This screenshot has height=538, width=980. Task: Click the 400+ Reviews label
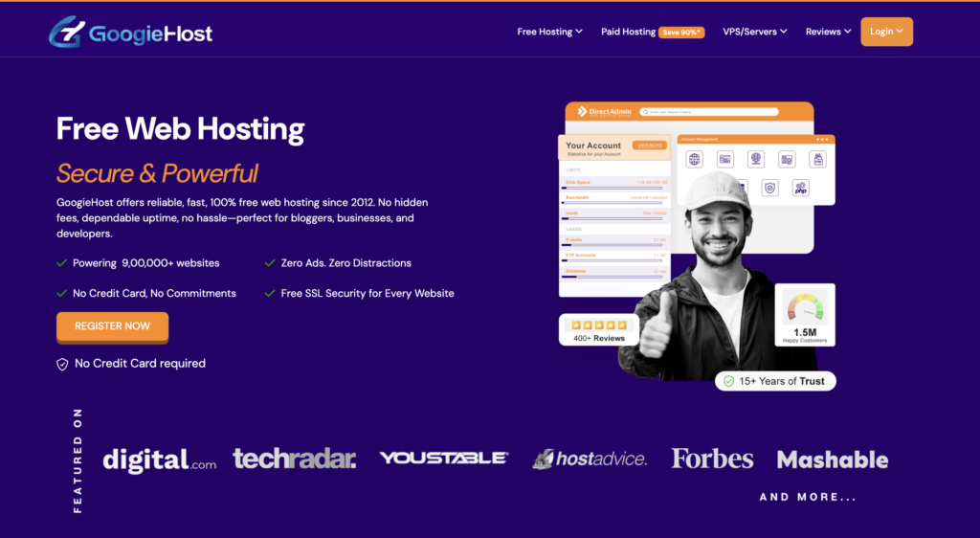599,338
